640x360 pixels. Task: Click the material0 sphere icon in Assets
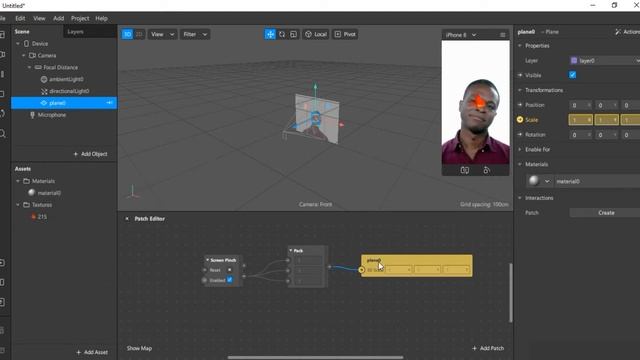point(32,193)
